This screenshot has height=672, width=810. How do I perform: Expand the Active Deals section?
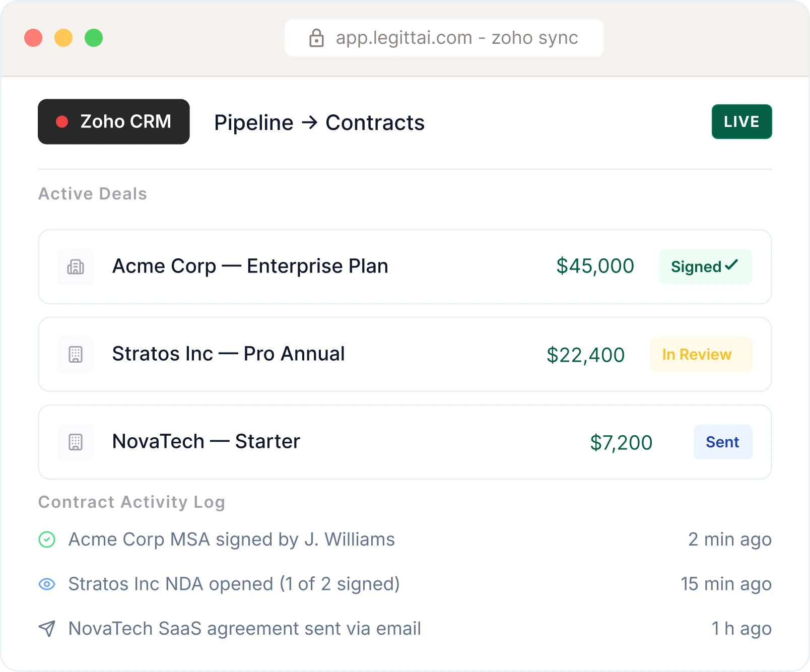[x=92, y=193]
